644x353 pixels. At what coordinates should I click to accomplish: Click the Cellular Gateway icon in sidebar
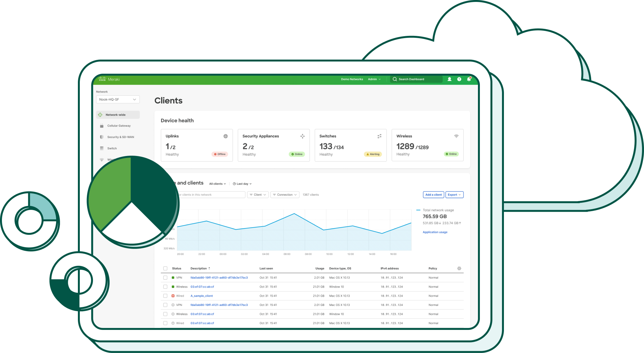click(102, 126)
